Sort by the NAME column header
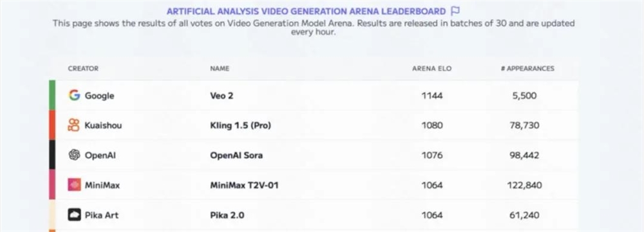The width and height of the screenshot is (644, 232). [220, 69]
